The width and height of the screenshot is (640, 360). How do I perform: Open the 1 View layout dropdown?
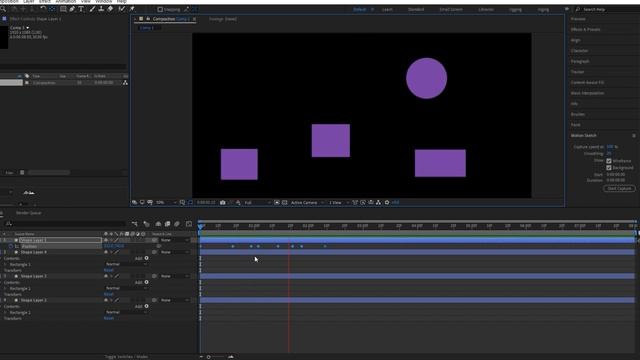[339, 202]
